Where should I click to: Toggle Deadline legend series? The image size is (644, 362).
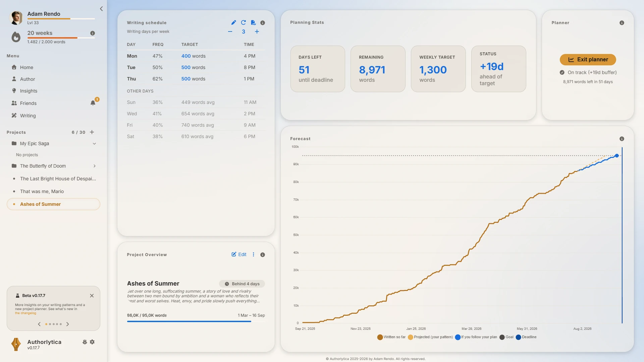click(x=526, y=337)
